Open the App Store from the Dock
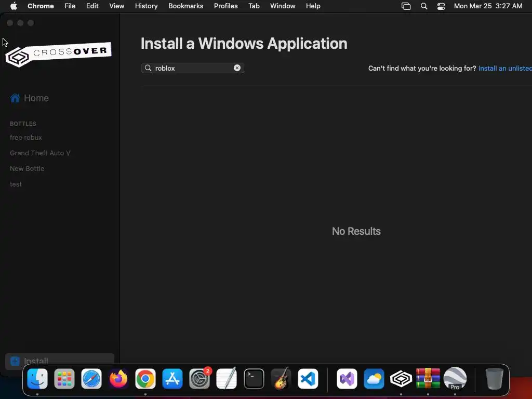The height and width of the screenshot is (399, 532). click(x=172, y=379)
